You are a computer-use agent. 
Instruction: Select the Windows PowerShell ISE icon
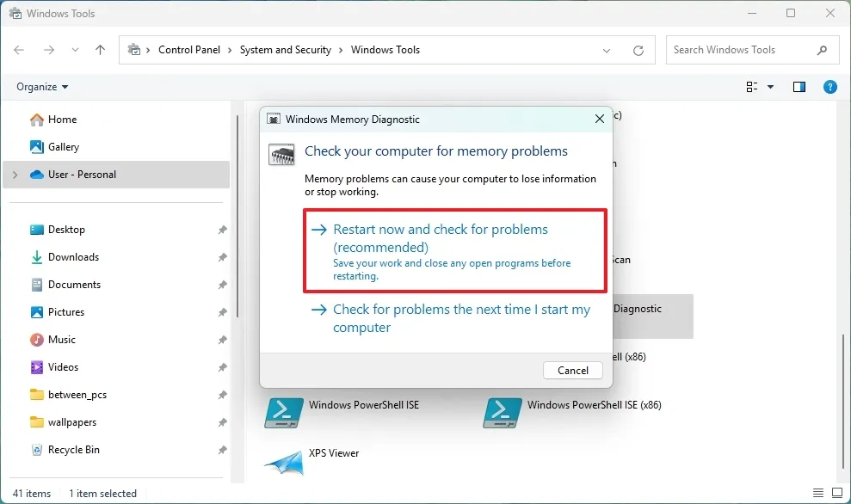tap(284, 413)
